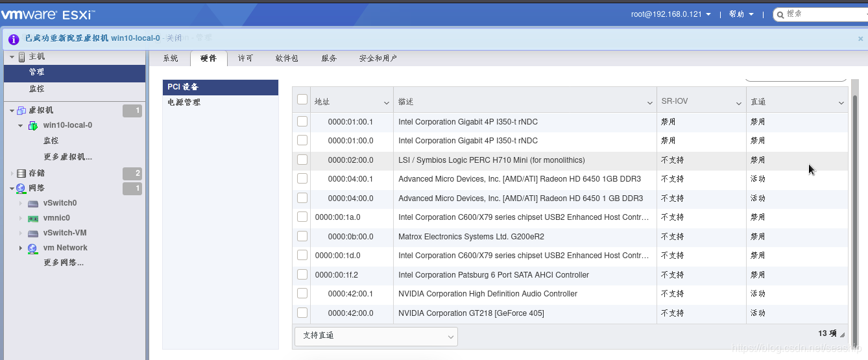The image size is (868, 360).
Task: Collapse the 主机 host tree node
Action: click(x=12, y=57)
